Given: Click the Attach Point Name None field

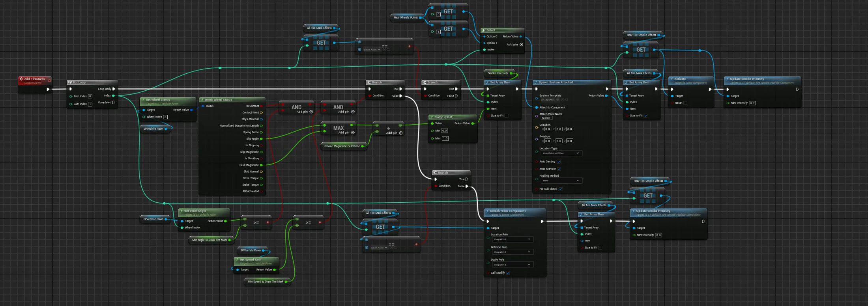Looking at the screenshot, I should tap(546, 118).
